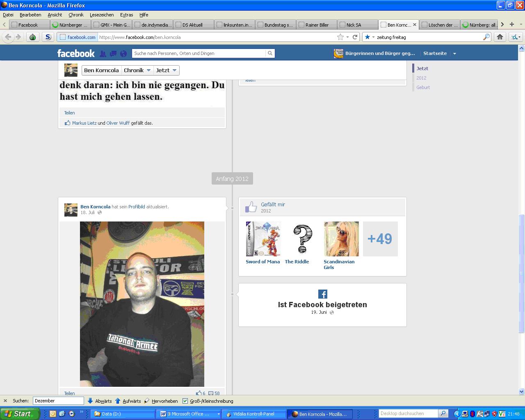Click the back arrow navigation button
The width and height of the screenshot is (525, 420).
click(x=8, y=37)
